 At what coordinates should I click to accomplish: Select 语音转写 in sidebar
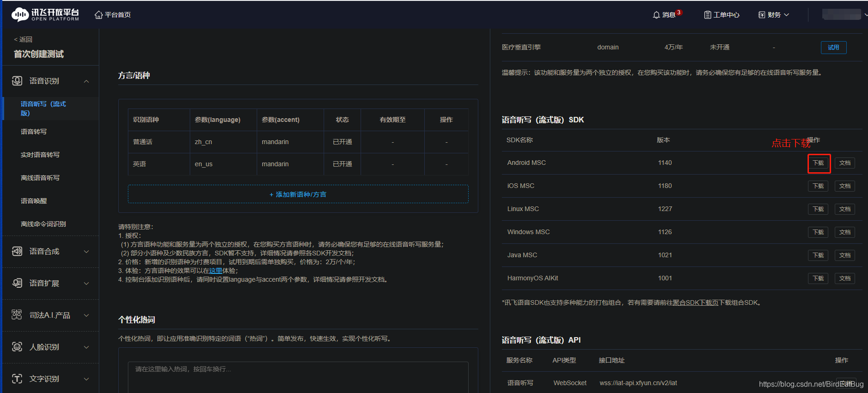pyautogui.click(x=34, y=132)
